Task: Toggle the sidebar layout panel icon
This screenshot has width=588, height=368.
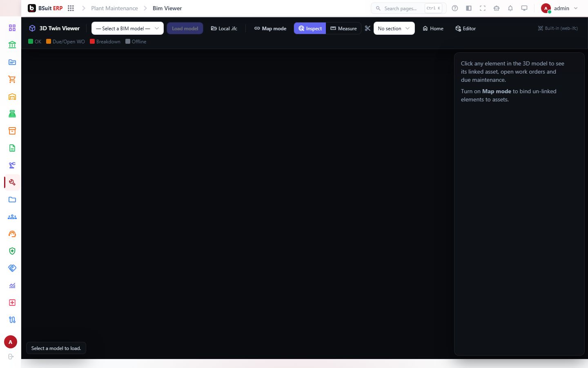Action: pos(469,8)
